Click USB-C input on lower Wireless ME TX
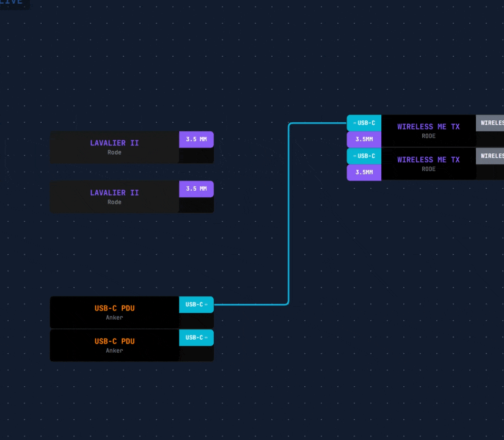 [x=364, y=156]
